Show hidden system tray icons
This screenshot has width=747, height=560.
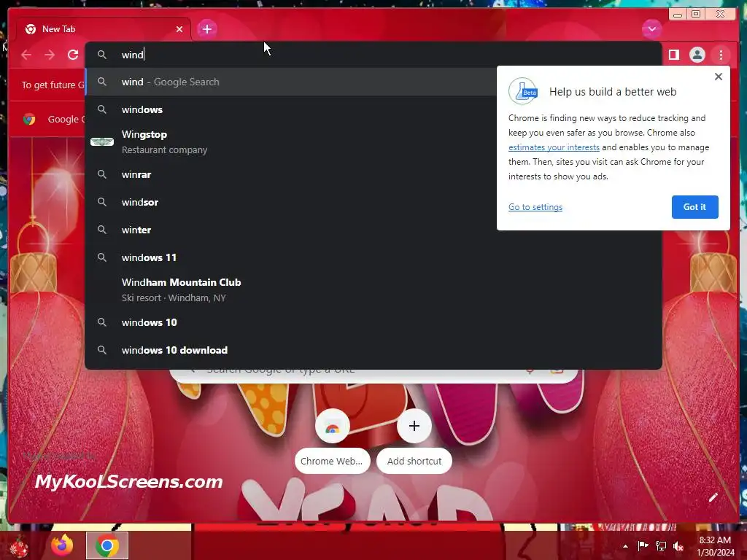[x=625, y=546]
